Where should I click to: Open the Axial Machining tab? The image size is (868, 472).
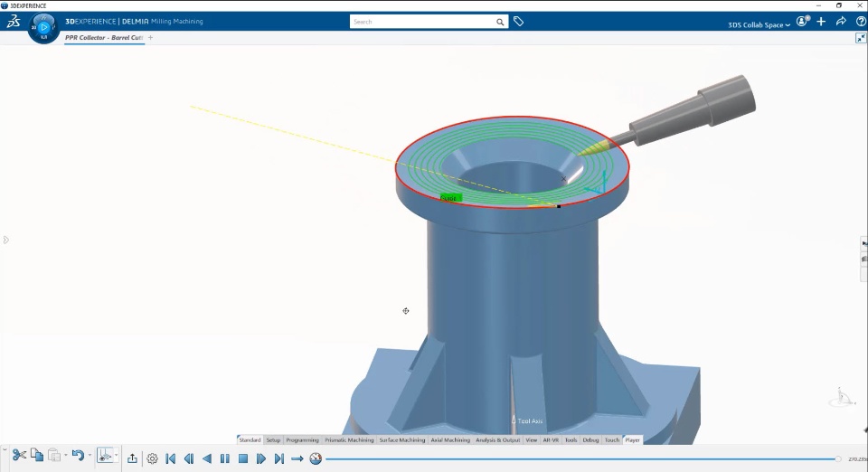pyautogui.click(x=450, y=440)
